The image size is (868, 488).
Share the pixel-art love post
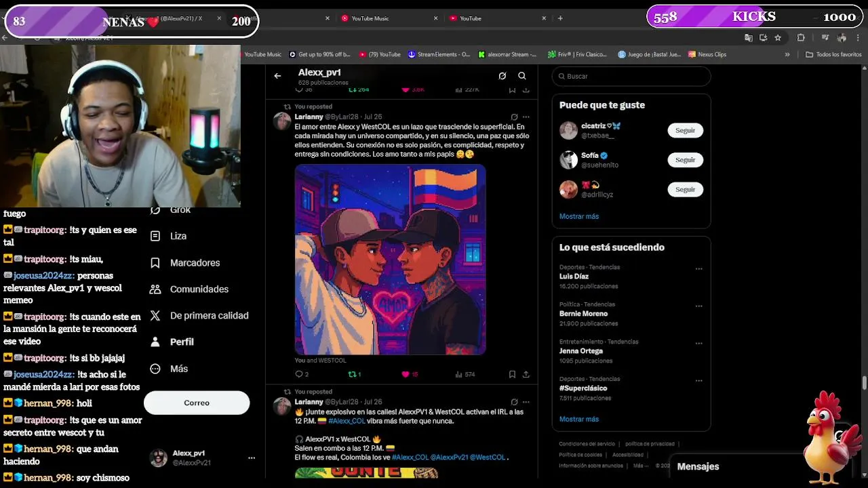[x=526, y=374]
